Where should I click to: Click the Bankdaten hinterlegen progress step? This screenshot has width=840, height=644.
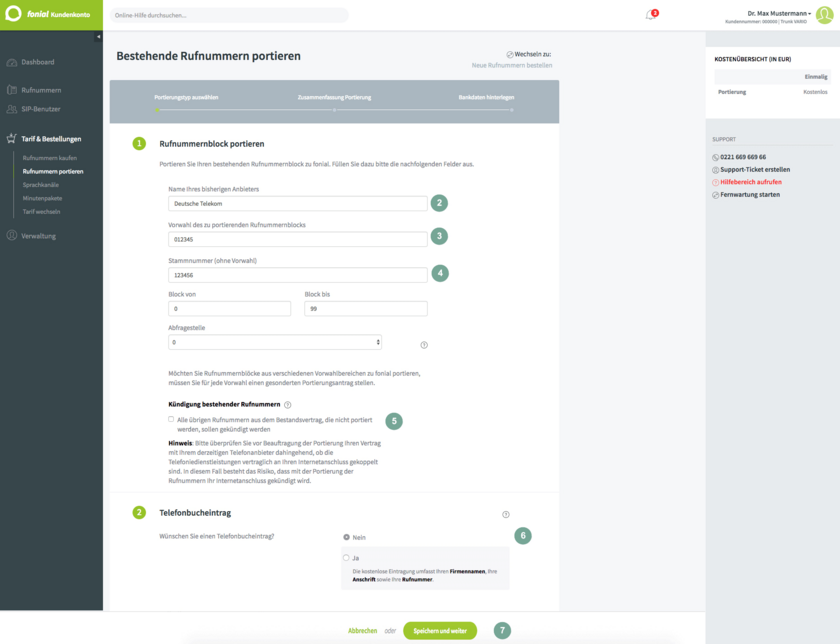486,98
